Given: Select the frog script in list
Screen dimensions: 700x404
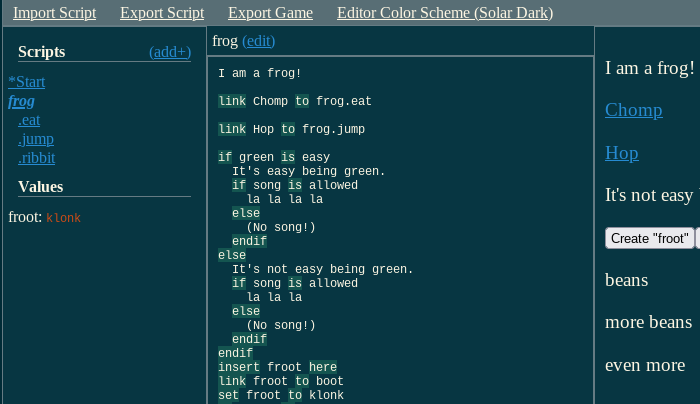Looking at the screenshot, I should tap(21, 101).
